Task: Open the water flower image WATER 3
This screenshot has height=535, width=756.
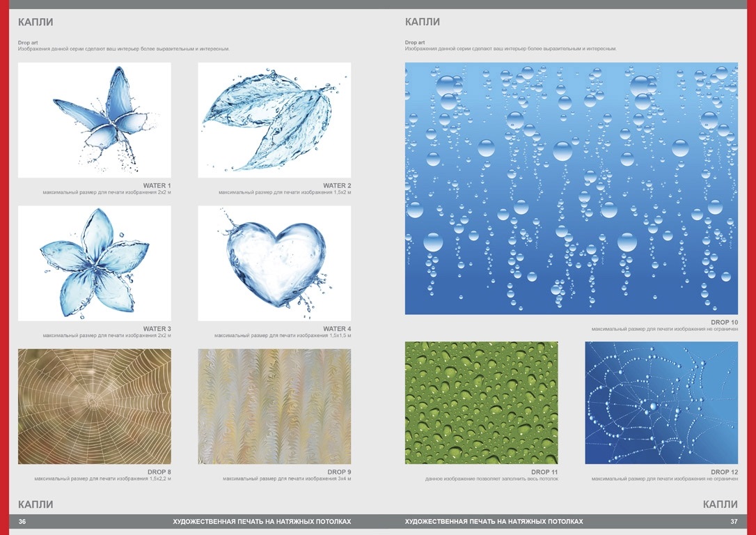Action: (94, 263)
